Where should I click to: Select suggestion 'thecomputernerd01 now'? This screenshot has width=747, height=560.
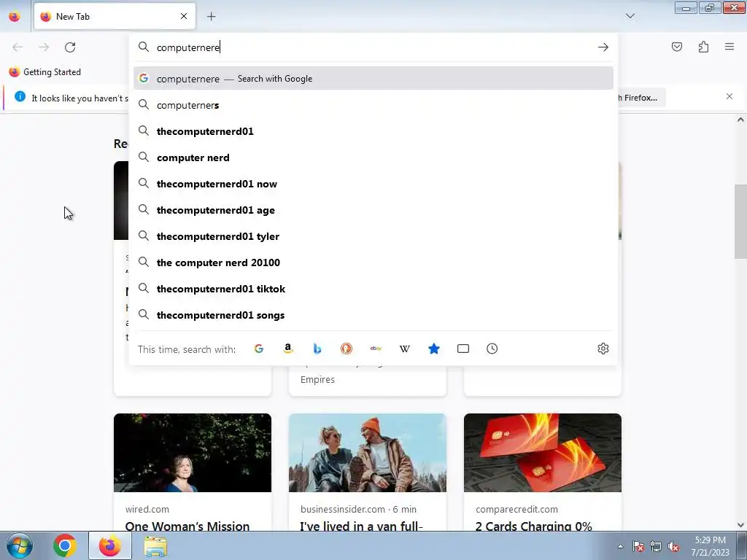click(373, 183)
